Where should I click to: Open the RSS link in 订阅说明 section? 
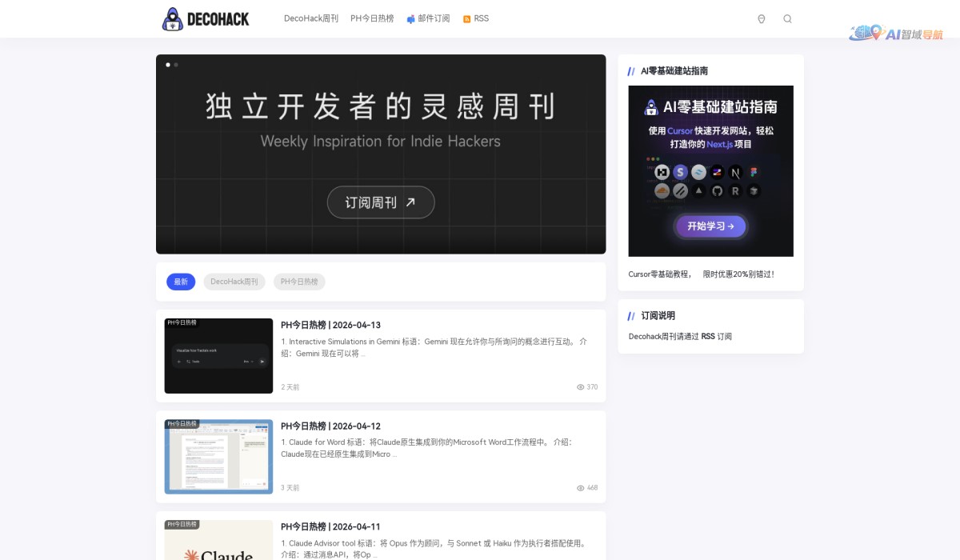point(707,336)
